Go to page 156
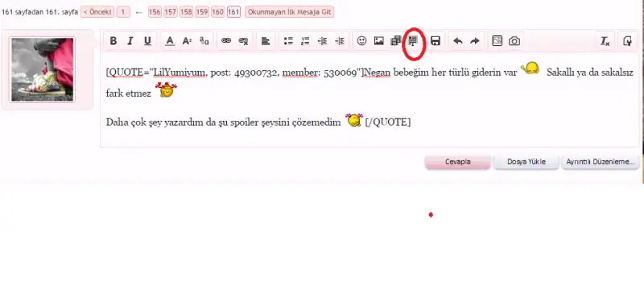644x302 pixels. click(155, 12)
